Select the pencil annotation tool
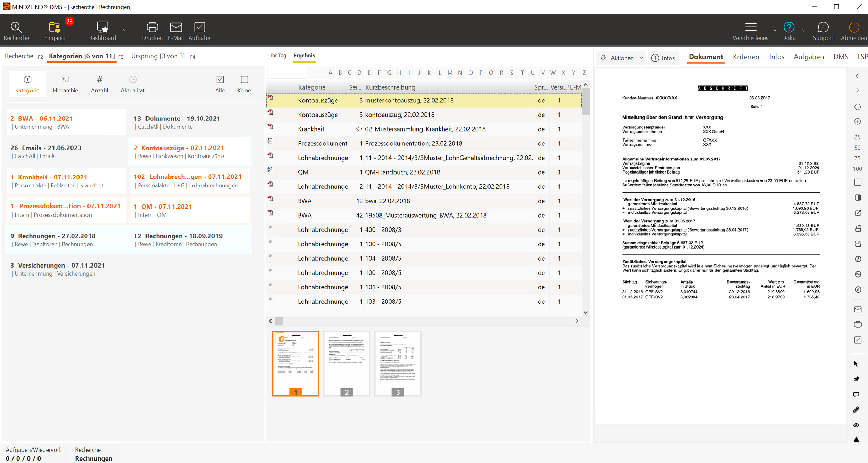 click(857, 410)
